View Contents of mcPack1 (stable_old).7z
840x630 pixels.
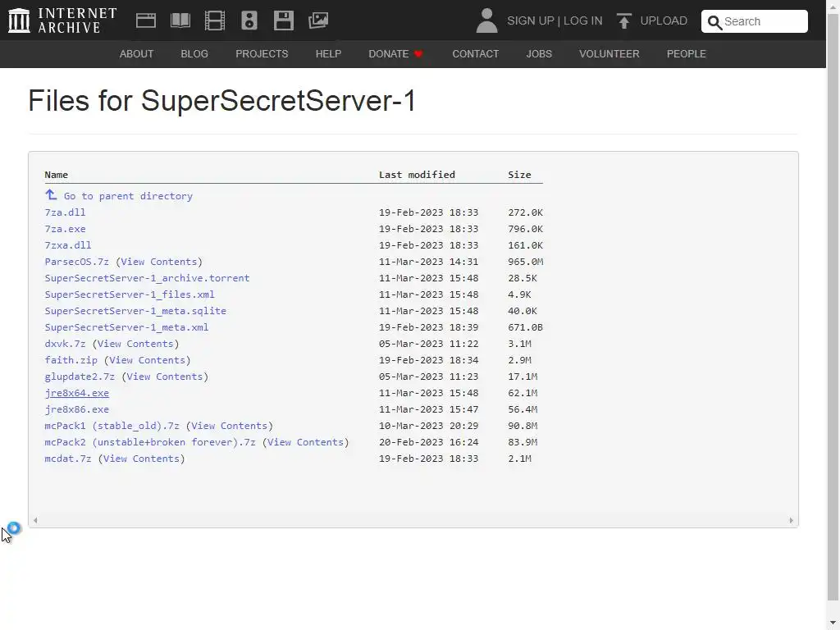point(230,426)
